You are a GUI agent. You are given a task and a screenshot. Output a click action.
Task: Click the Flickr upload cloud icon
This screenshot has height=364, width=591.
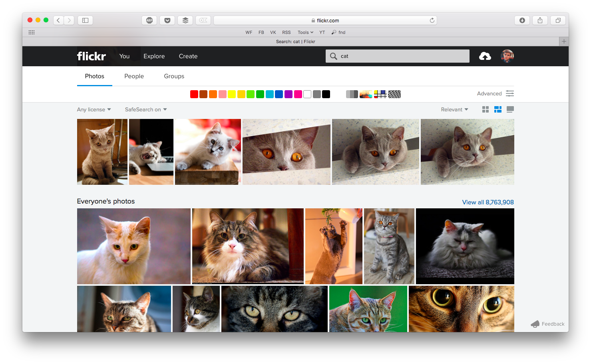click(485, 56)
